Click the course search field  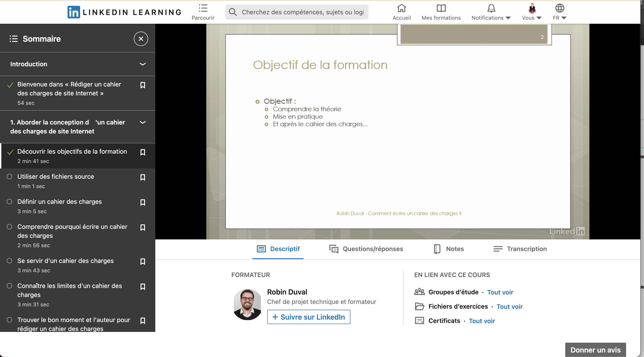coord(303,12)
